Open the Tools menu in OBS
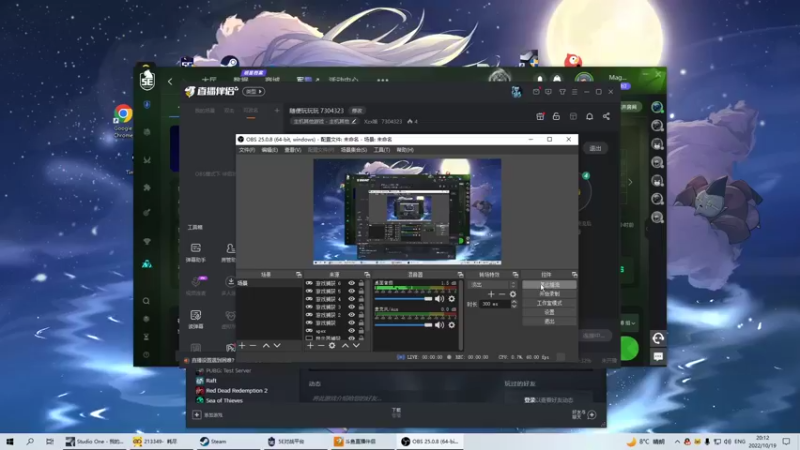The image size is (800, 450). pos(382,150)
